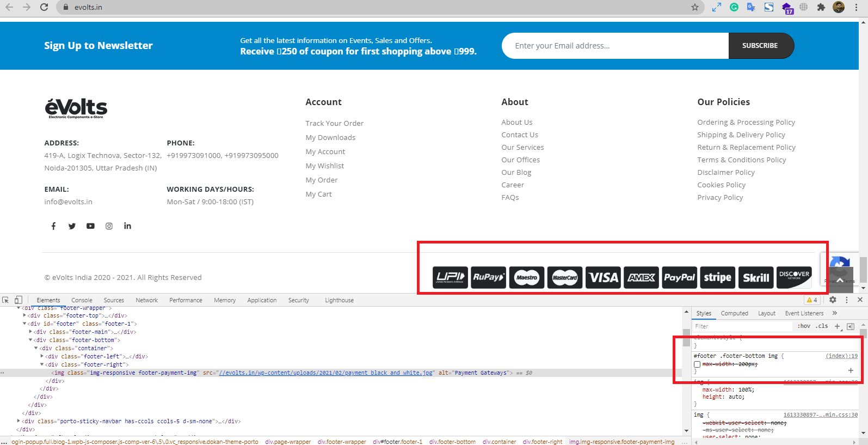This screenshot has height=445, width=868.
Task: Open the Network tab
Action: pyautogui.click(x=147, y=300)
